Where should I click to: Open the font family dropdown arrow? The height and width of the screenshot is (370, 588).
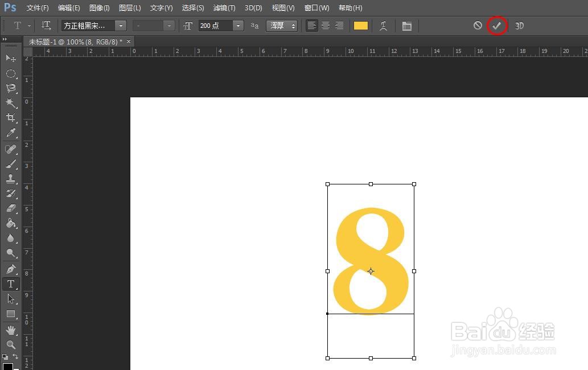click(x=121, y=26)
